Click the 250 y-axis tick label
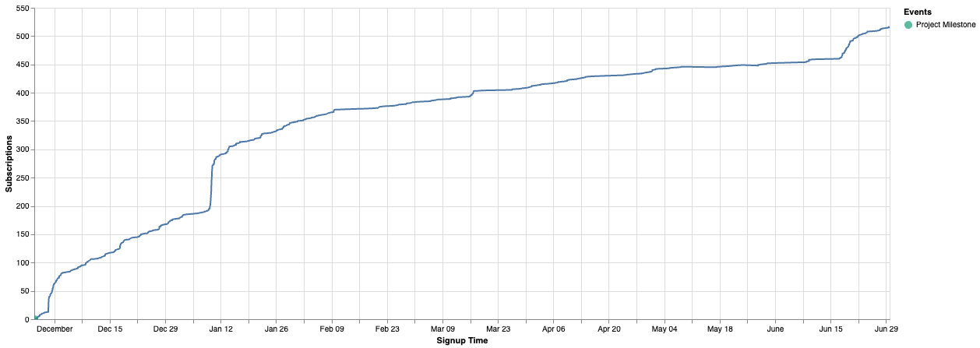Viewport: 980px width, 348px height. pyautogui.click(x=23, y=178)
